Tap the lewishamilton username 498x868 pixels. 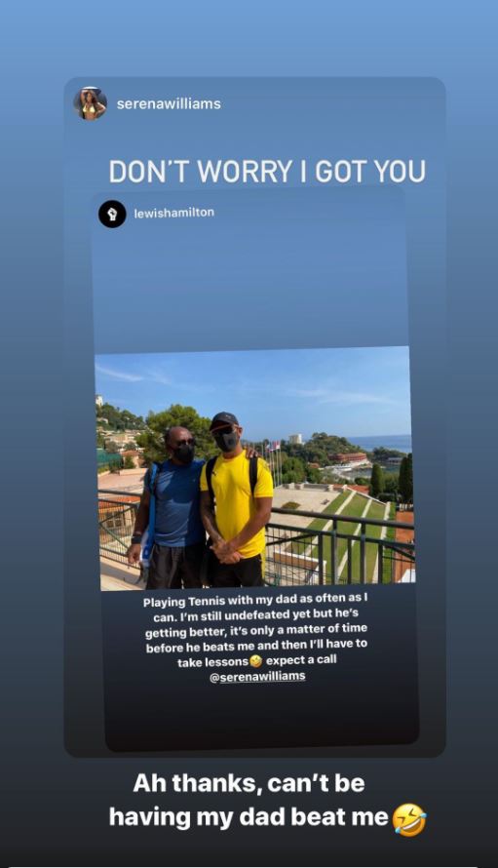173,213
